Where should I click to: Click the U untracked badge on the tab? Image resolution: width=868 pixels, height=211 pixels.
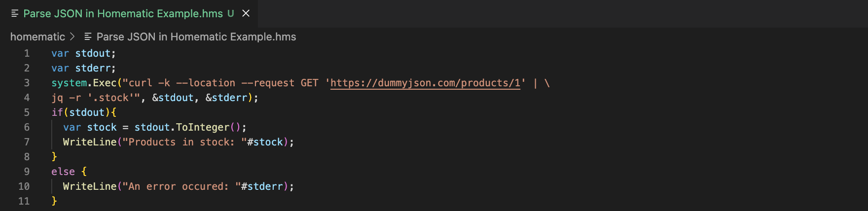tap(231, 14)
